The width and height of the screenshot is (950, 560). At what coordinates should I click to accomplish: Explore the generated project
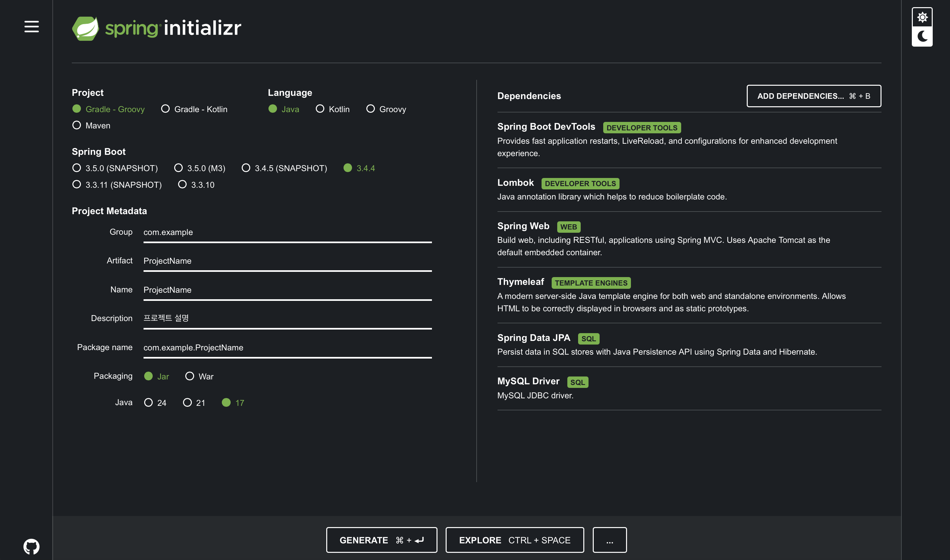(x=515, y=540)
